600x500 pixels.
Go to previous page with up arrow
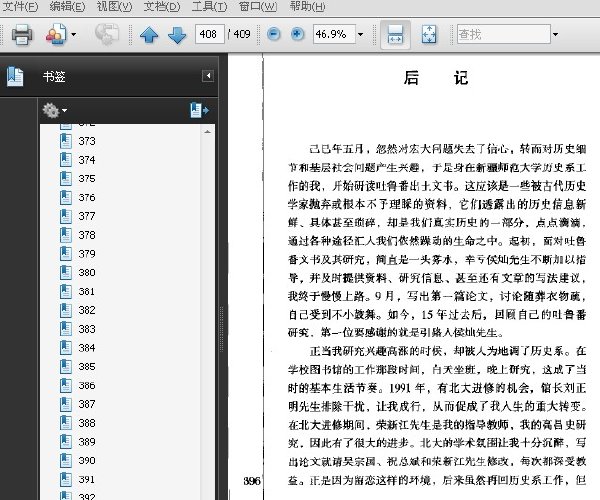tap(149, 35)
